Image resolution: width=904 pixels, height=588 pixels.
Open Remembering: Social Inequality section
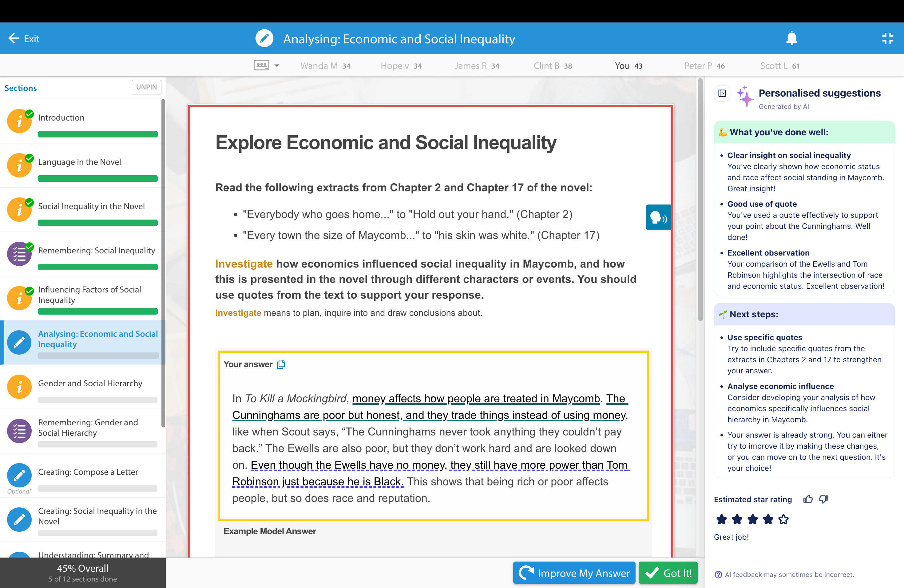[x=97, y=251]
